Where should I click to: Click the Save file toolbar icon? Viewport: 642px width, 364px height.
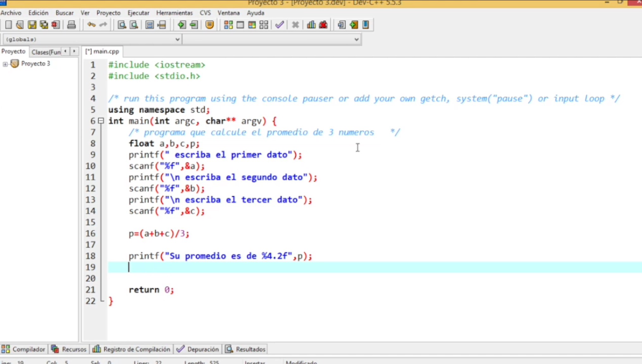[32, 25]
